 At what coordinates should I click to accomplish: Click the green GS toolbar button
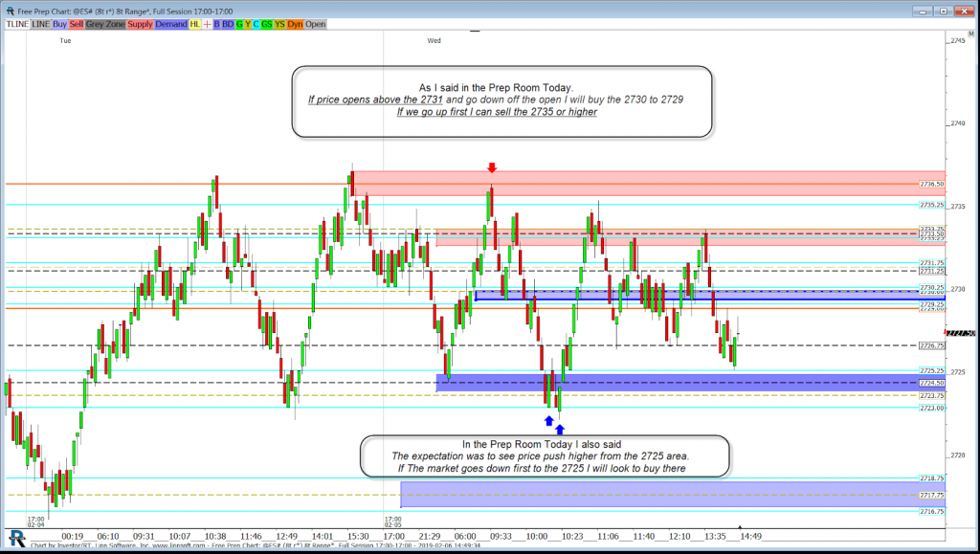(267, 24)
